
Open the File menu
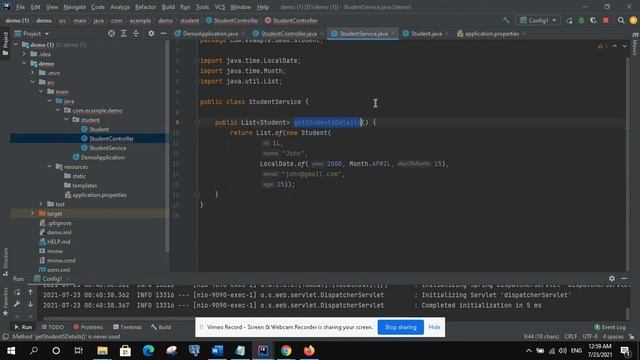[20, 7]
